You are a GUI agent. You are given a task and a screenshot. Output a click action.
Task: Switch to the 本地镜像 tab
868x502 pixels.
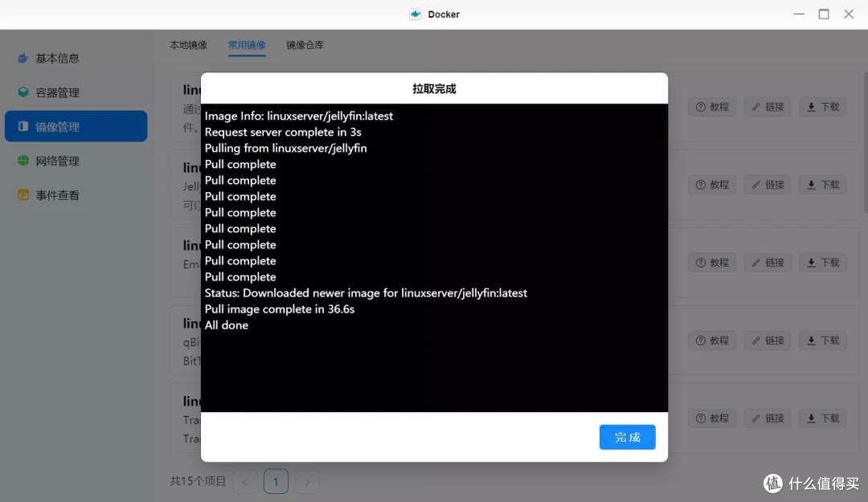pyautogui.click(x=188, y=45)
